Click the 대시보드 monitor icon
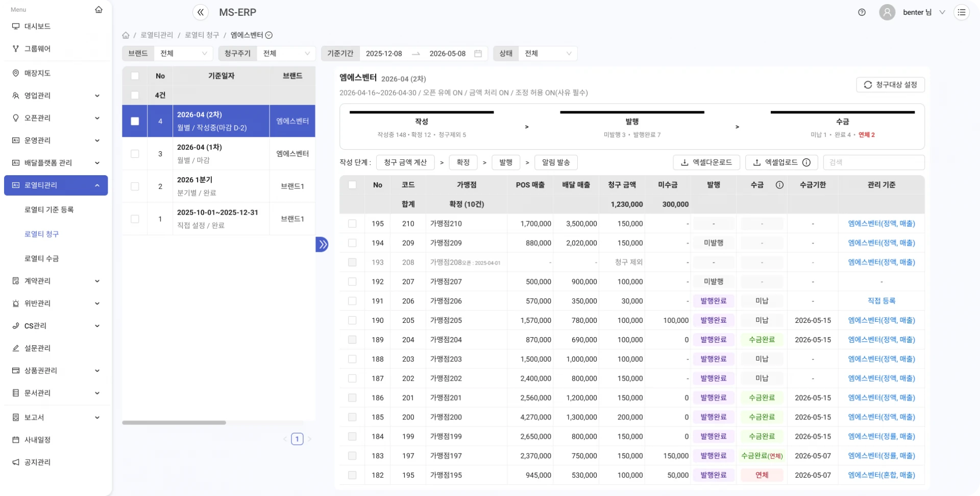 click(16, 27)
